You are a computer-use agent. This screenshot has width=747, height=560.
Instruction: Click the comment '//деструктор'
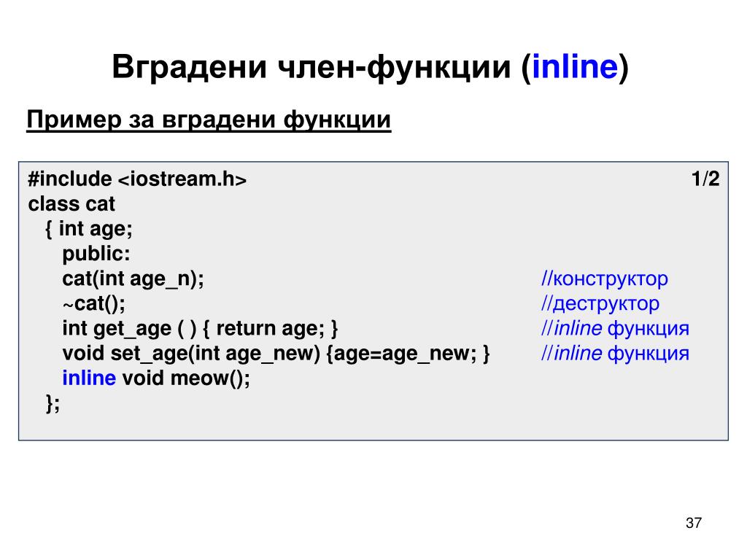600,304
